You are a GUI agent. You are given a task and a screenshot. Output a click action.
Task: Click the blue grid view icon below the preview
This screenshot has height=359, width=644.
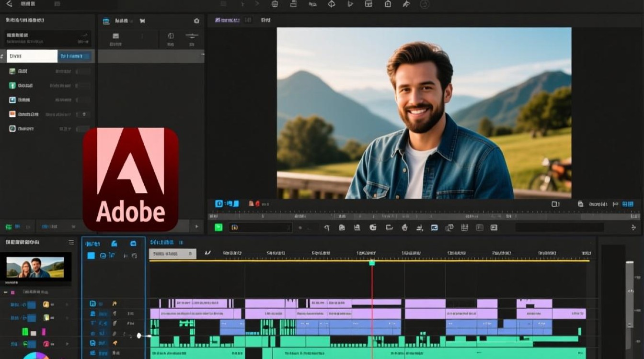pos(628,204)
